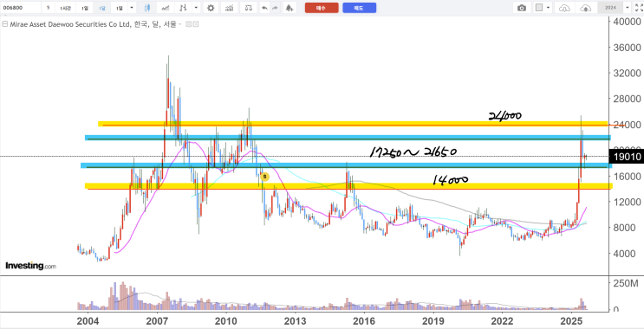Toggle fullscreen chart mode

click(639, 8)
